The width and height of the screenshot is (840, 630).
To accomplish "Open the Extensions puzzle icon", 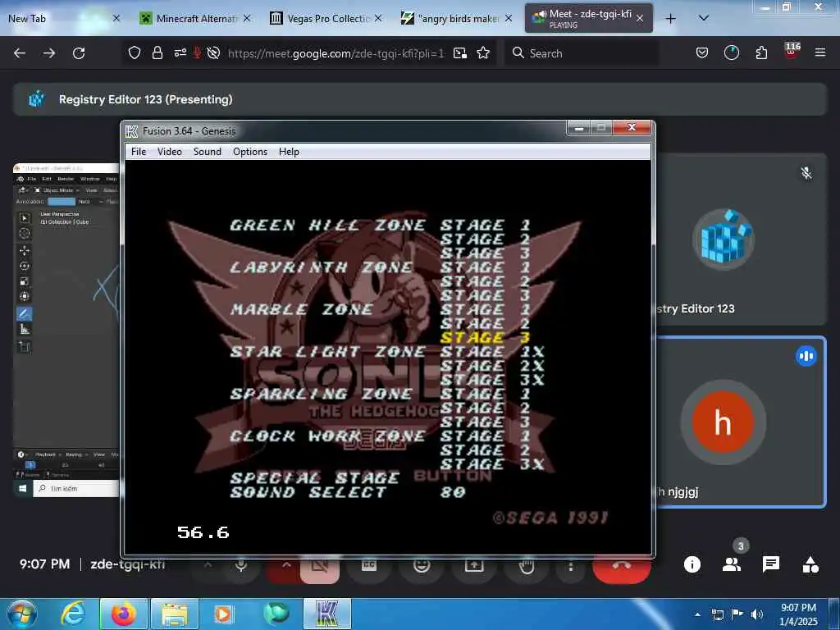I will [x=761, y=53].
